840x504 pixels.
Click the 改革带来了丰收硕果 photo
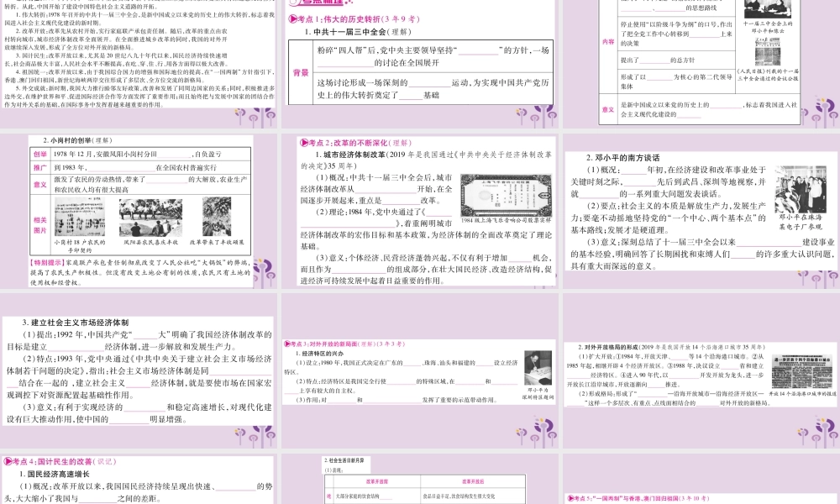[x=217, y=217]
